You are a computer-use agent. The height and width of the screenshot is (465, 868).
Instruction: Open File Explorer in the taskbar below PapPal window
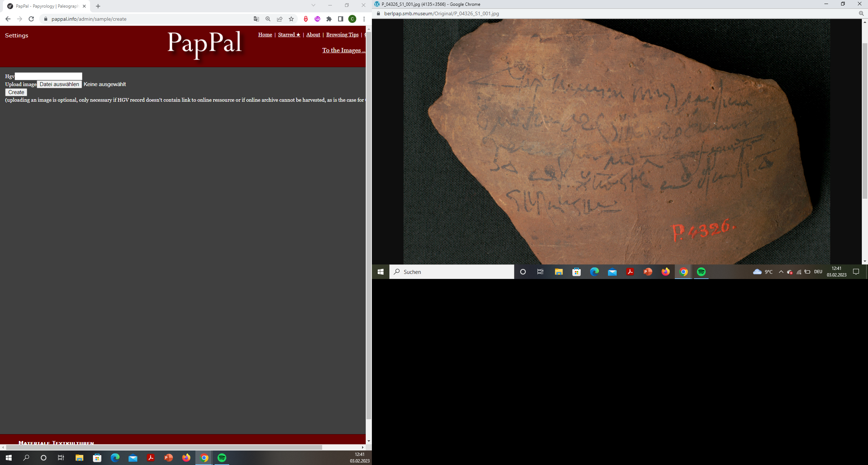(x=79, y=458)
